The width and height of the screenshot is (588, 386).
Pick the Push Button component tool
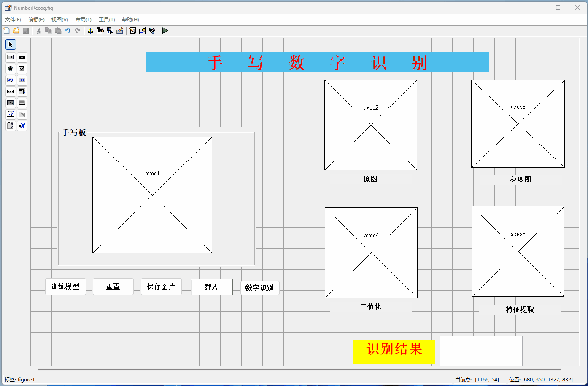pos(11,57)
